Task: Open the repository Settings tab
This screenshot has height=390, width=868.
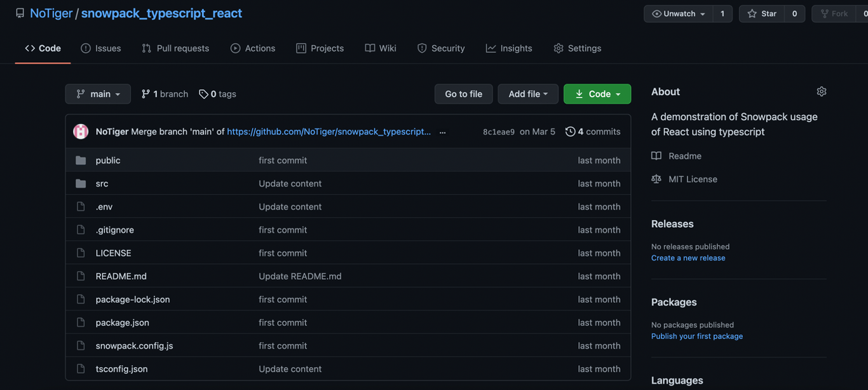Action: (x=577, y=48)
